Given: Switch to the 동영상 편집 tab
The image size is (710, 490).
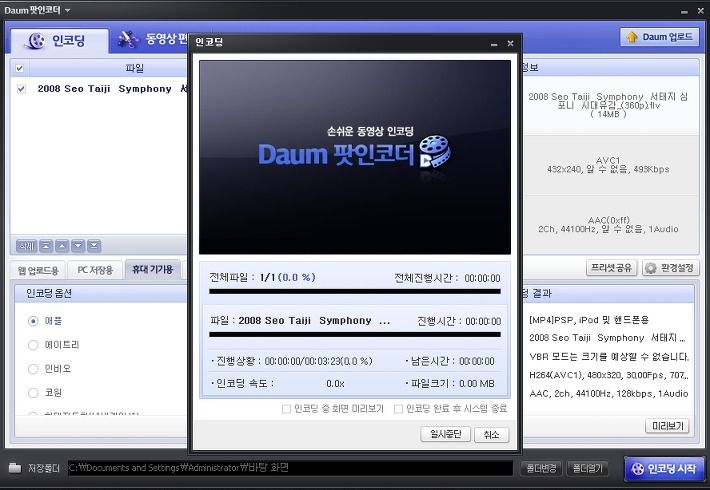Looking at the screenshot, I should pyautogui.click(x=152, y=39).
